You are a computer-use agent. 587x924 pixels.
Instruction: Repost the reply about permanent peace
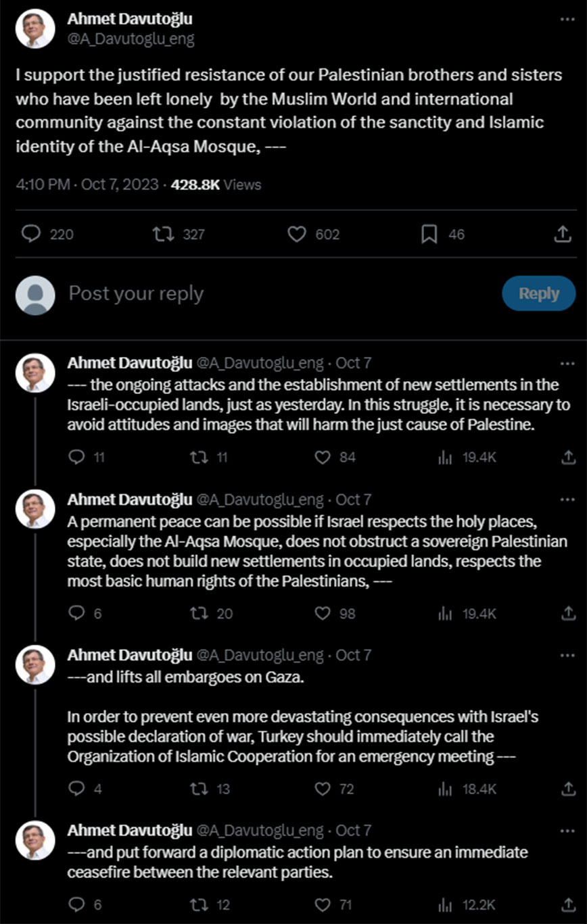point(199,613)
